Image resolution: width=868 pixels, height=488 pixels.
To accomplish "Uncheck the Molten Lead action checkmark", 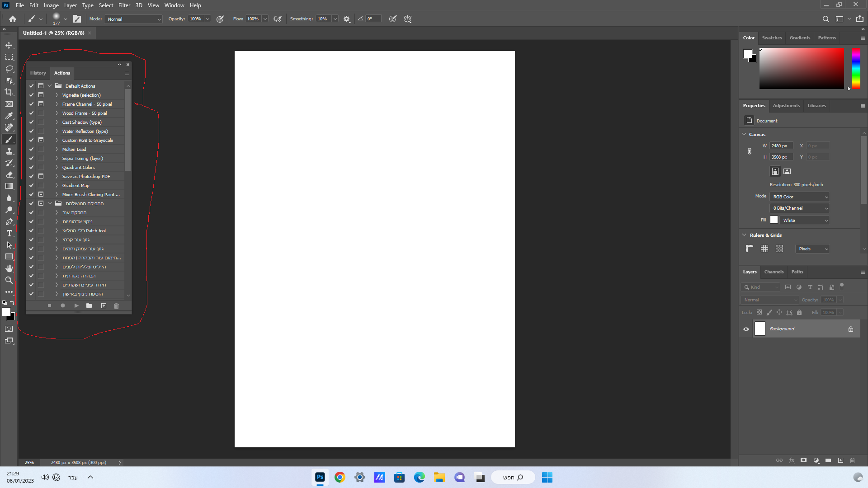I will [31, 149].
